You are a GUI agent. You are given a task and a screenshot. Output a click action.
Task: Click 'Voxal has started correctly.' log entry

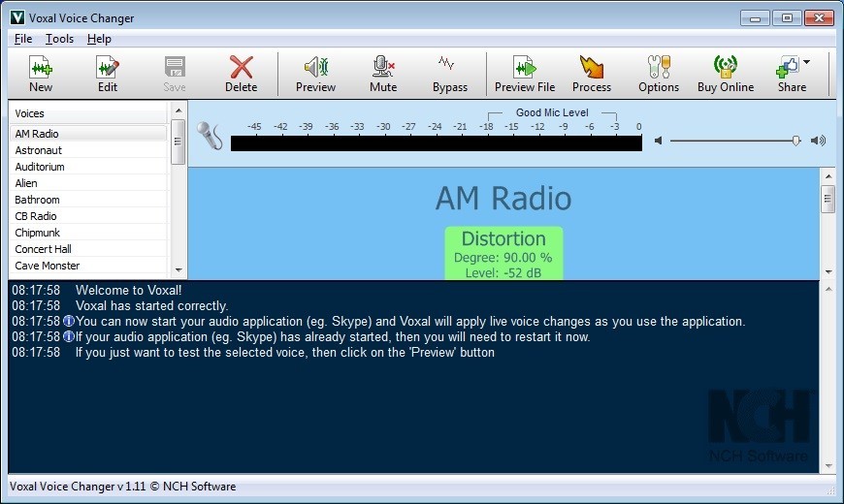pos(151,305)
